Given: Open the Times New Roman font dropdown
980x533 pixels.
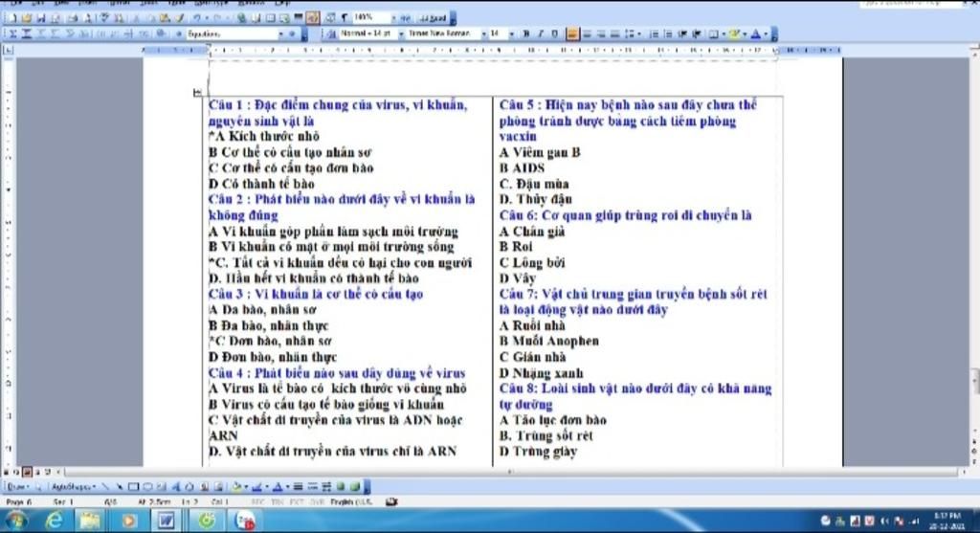Looking at the screenshot, I should point(484,33).
